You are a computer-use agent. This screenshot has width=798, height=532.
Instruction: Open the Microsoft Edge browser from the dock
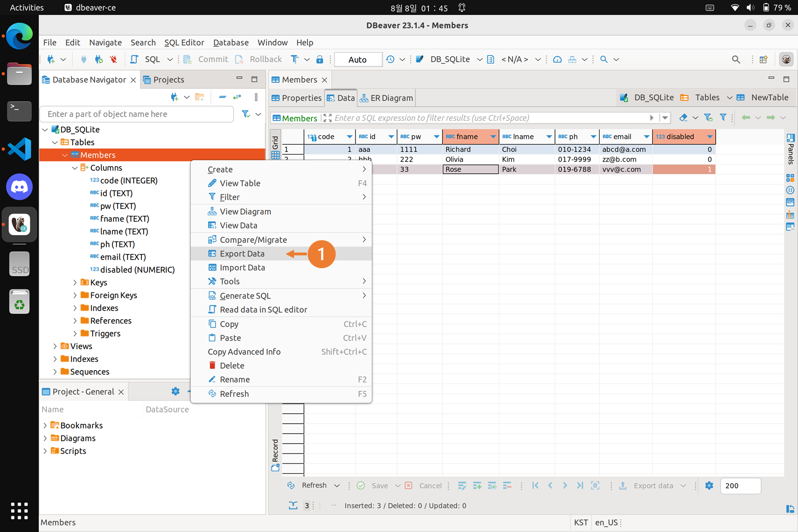coord(19,36)
